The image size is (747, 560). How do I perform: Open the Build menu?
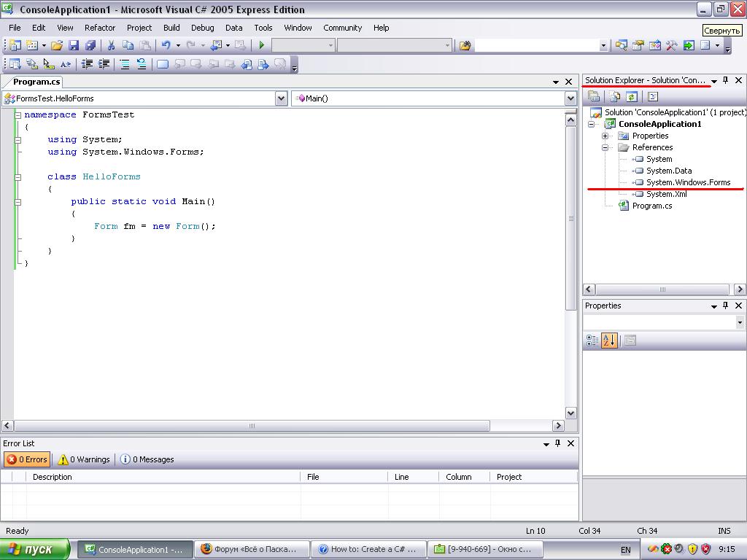(x=171, y=28)
